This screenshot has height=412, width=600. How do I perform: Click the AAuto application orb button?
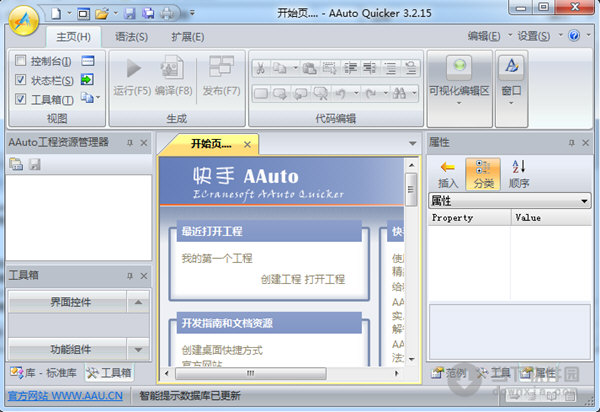(24, 21)
